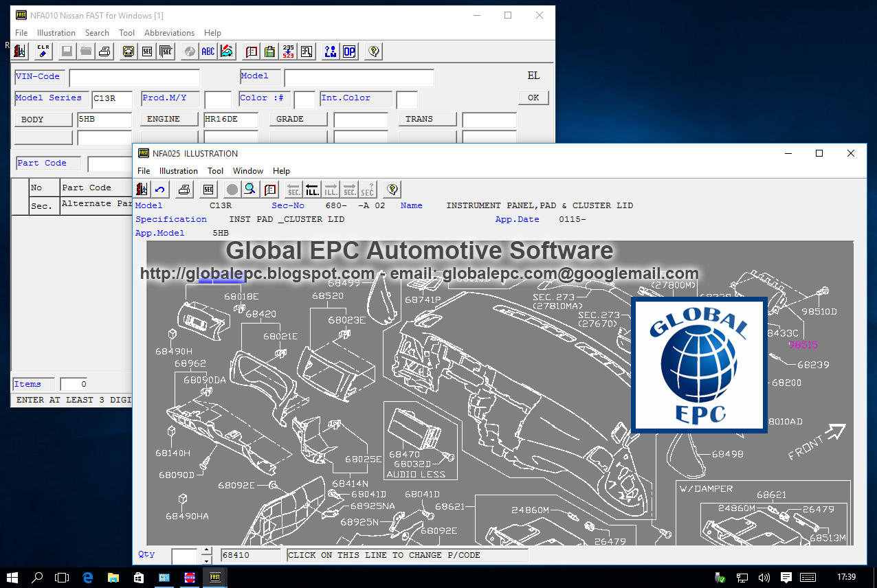Click the Model Series field showing C13R

click(x=111, y=100)
